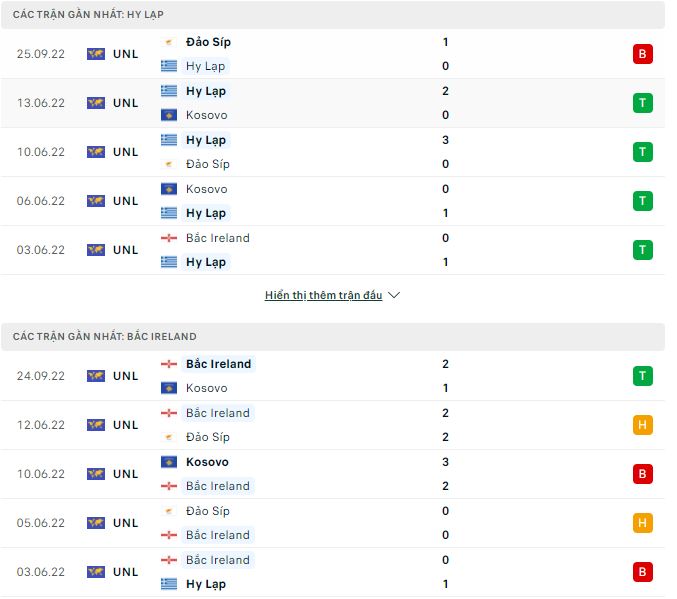
Task: Open Bắc Ireland team on 03.06.22 Hy Lạp section
Action: click(217, 238)
